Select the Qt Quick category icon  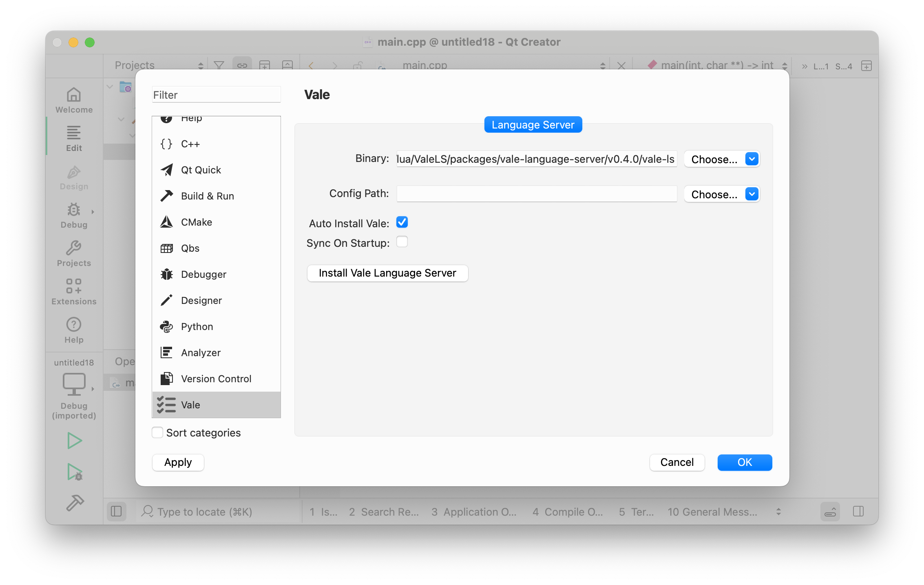(166, 170)
